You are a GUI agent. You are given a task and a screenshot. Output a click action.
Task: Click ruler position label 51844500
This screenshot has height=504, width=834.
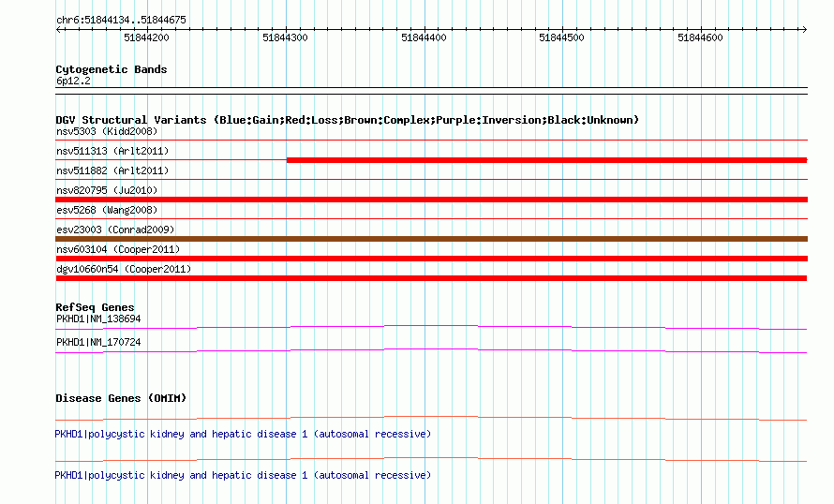pos(561,37)
